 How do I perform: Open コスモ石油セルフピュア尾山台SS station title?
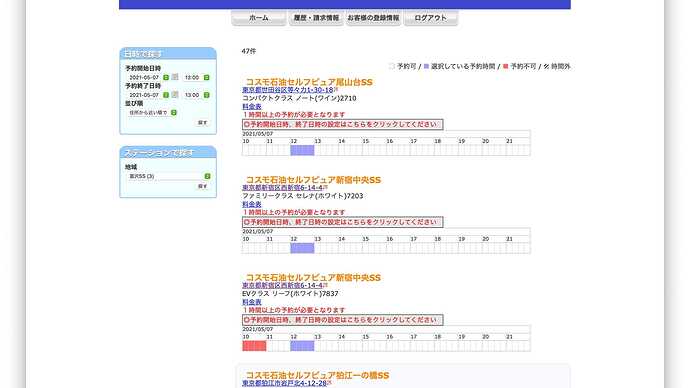[309, 82]
